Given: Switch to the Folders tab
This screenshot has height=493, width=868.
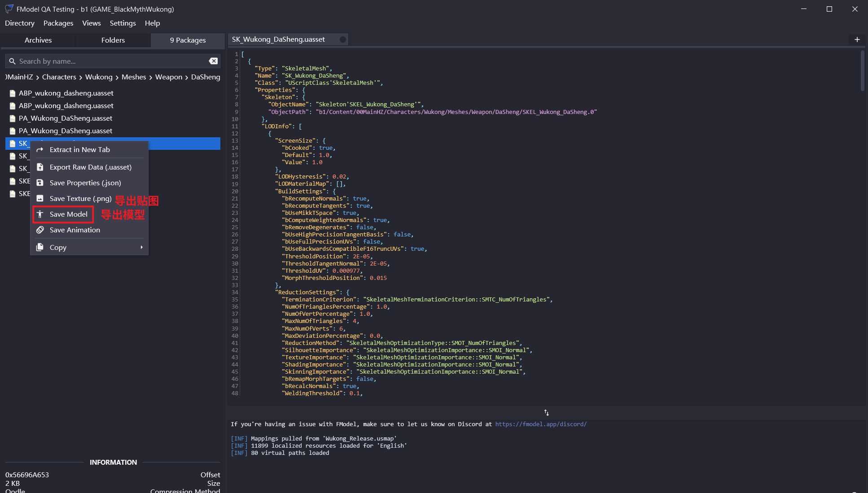Looking at the screenshot, I should (113, 40).
